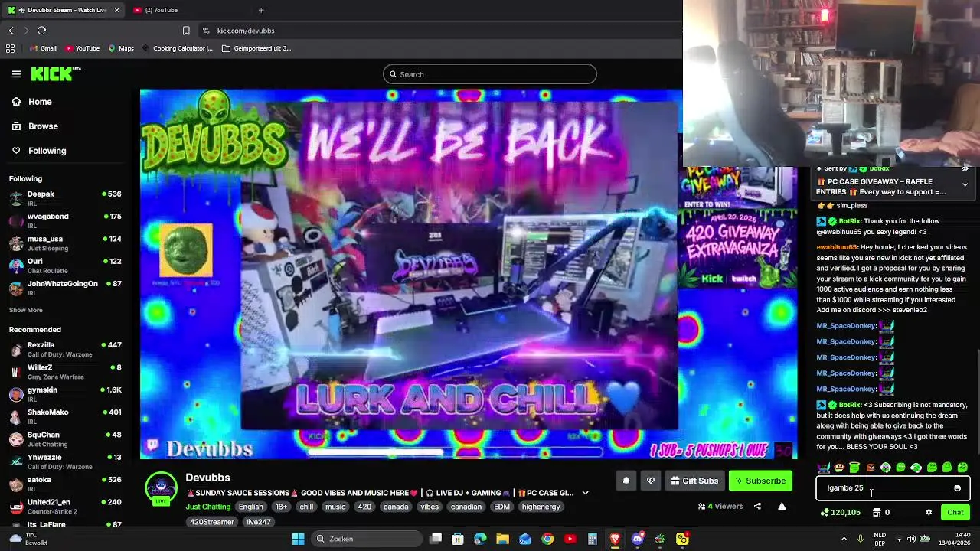Focus the Kick Search field
Viewport: 980px width, 551px height.
tap(490, 74)
